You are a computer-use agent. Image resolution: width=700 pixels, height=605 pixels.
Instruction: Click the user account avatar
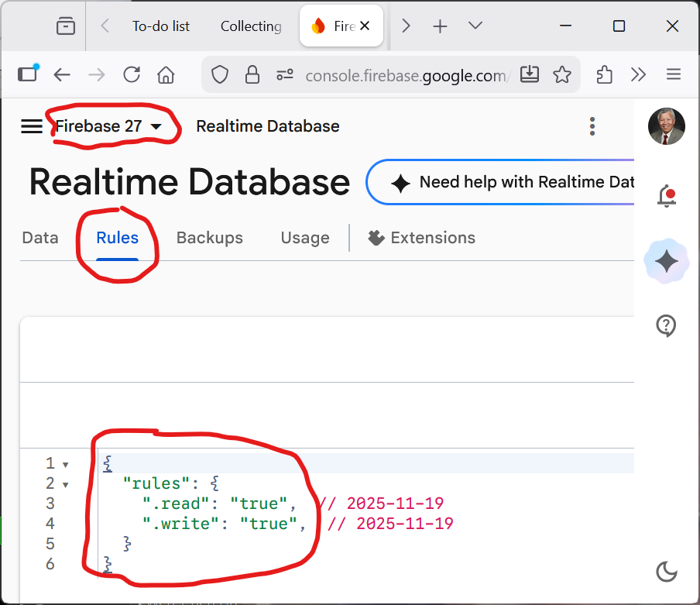pos(667,126)
